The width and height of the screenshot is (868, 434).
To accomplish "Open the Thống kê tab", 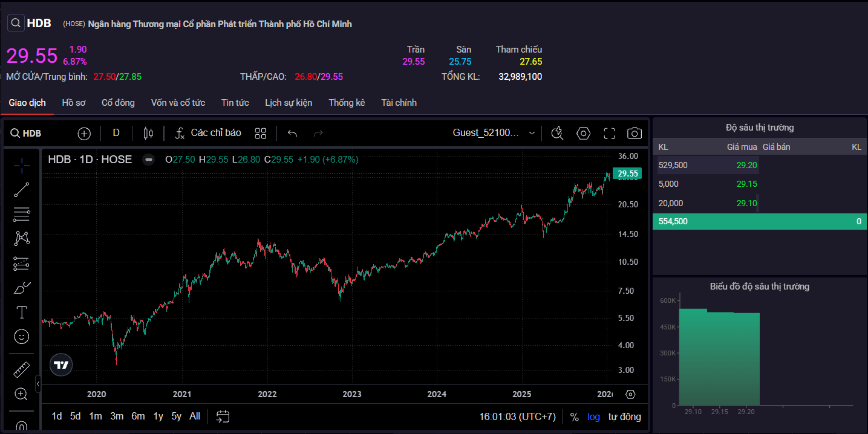I will pyautogui.click(x=347, y=103).
